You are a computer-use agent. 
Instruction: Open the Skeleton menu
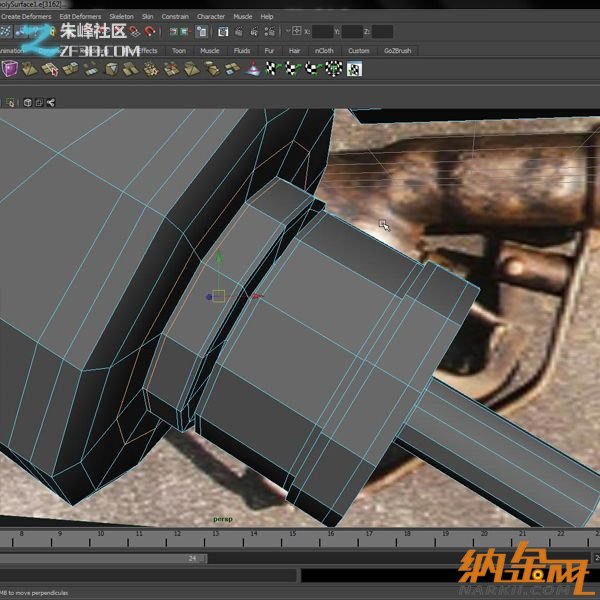[121, 17]
